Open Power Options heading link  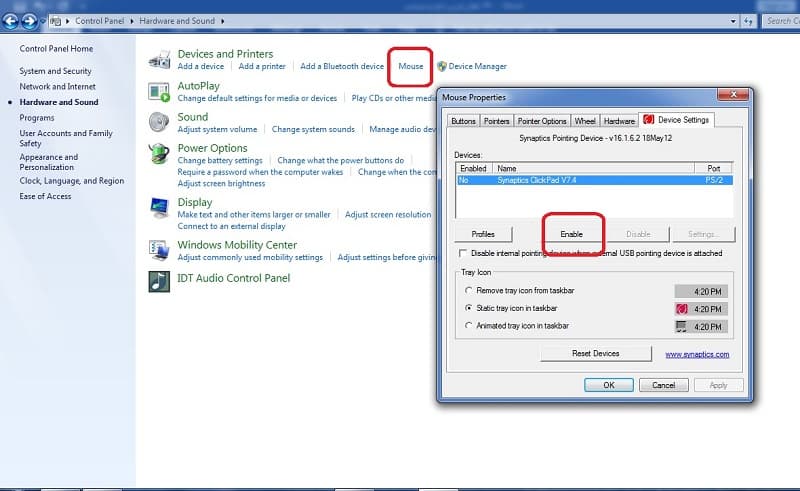click(x=212, y=148)
